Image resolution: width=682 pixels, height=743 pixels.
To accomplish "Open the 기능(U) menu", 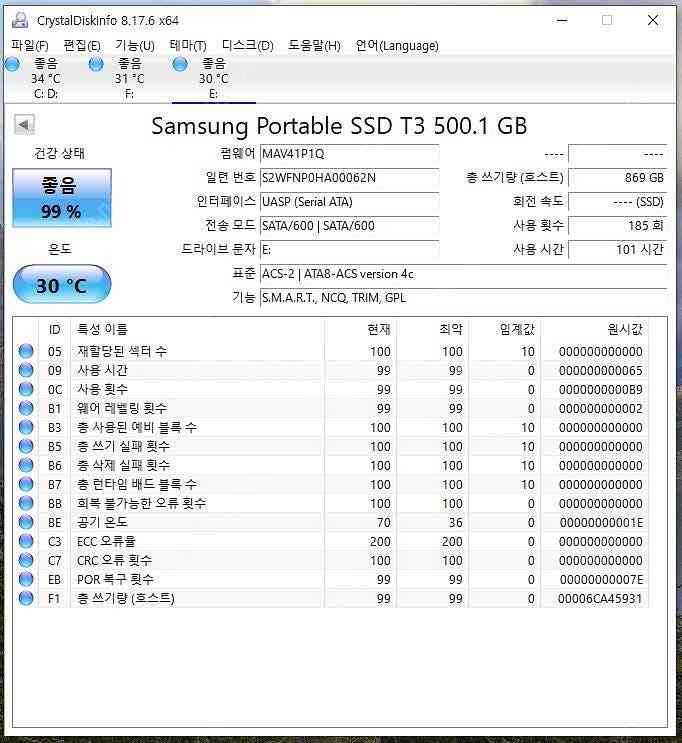I will pyautogui.click(x=135, y=45).
